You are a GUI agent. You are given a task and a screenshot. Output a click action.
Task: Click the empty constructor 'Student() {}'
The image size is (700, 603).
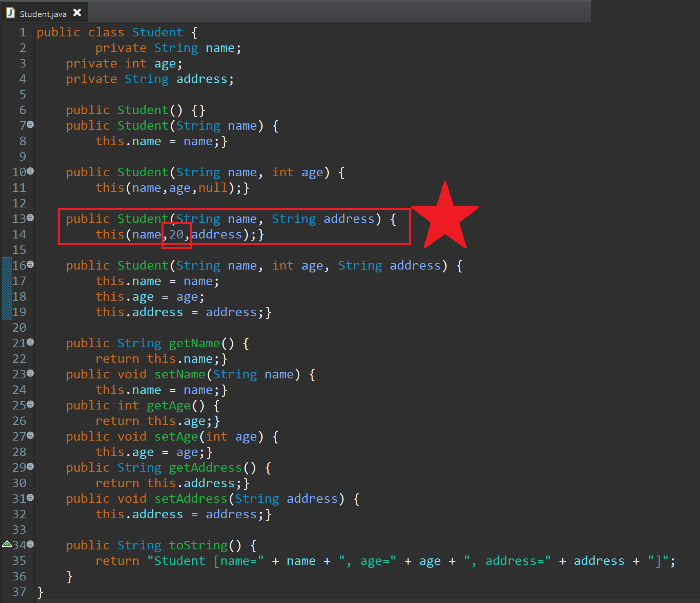click(161, 110)
